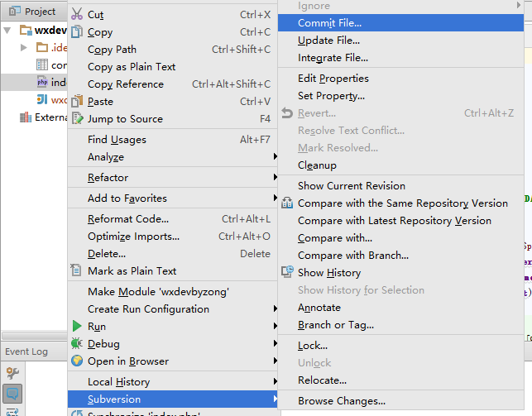532x416 pixels.
Task: Choose Update File... menu item
Action: (400, 40)
